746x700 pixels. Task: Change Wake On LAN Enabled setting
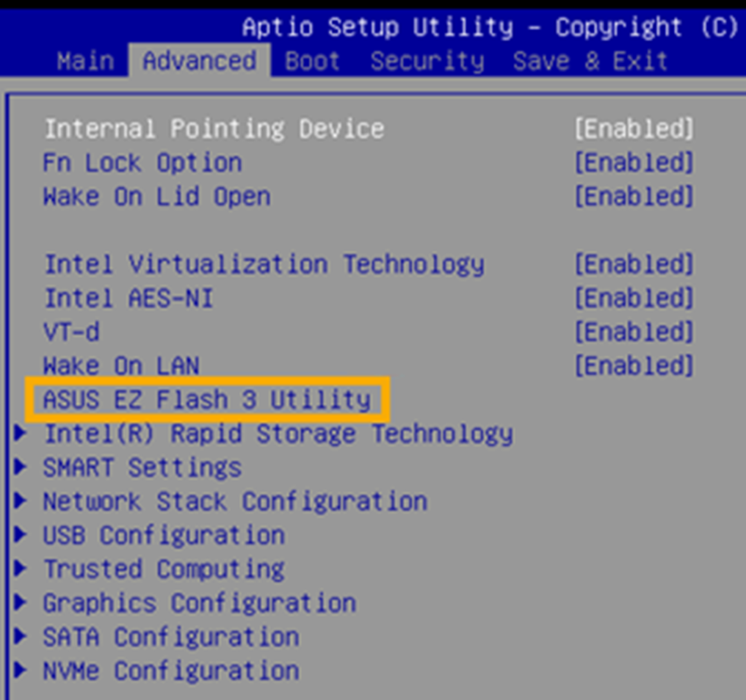pyautogui.click(x=633, y=366)
